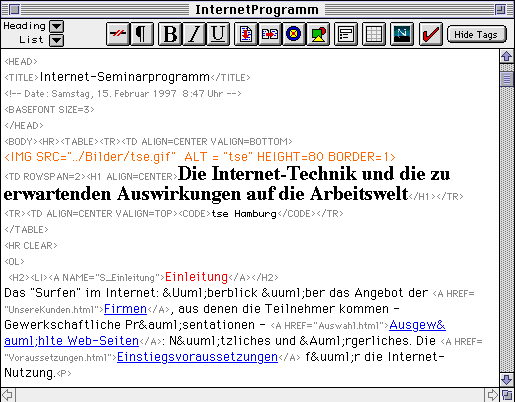The height and width of the screenshot is (402, 515).
Task: Toggle italic formatting
Action: point(194,34)
